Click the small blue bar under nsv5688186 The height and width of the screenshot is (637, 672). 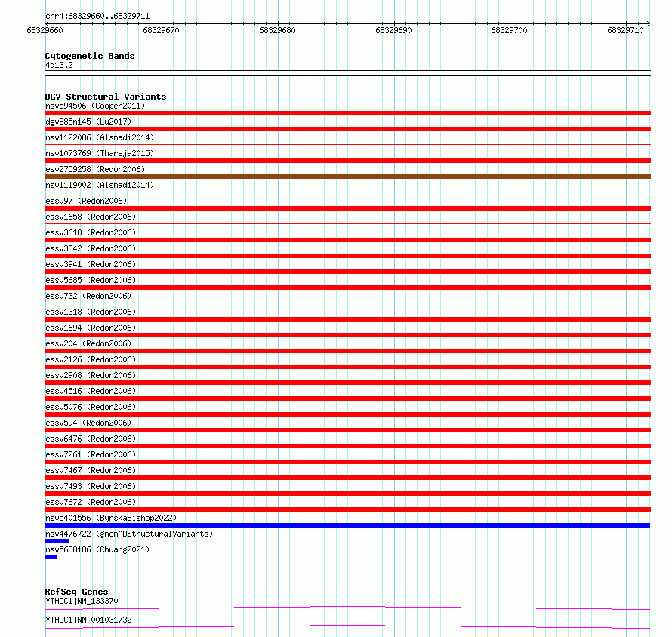[x=51, y=557]
